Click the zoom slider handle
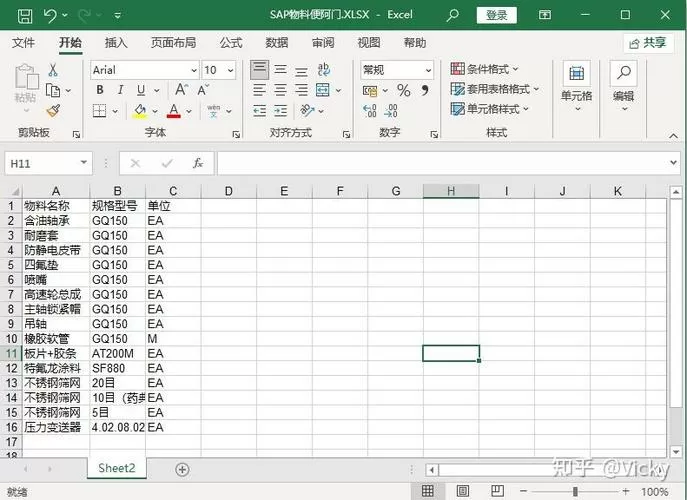The width and height of the screenshot is (687, 500). (x=575, y=492)
